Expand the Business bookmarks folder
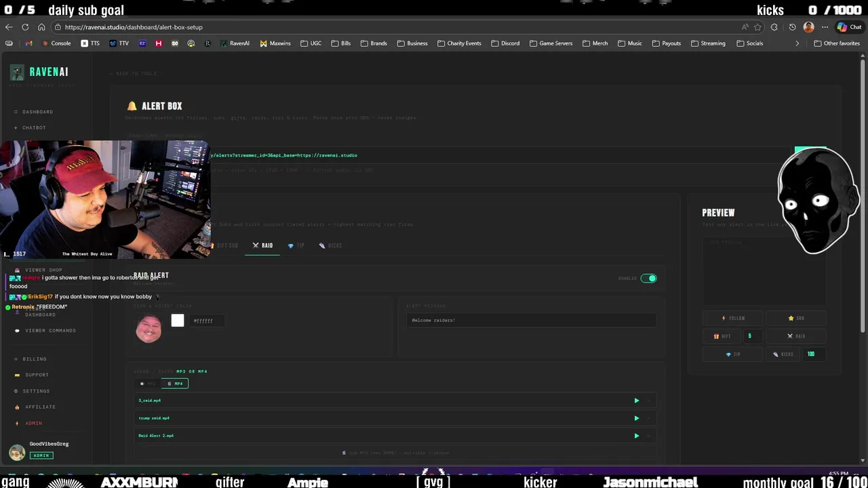 pyautogui.click(x=412, y=43)
